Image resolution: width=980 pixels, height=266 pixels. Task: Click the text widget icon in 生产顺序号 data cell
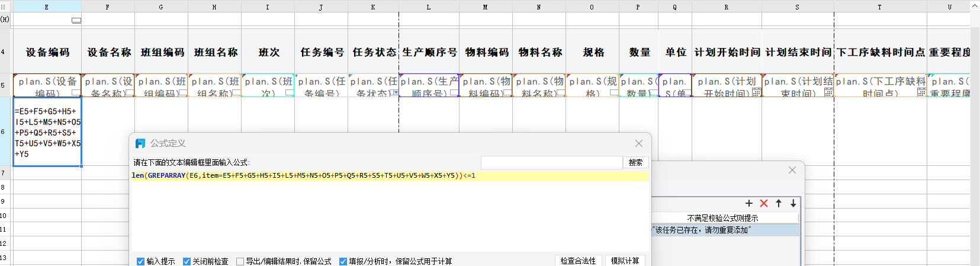pyautogui.click(x=454, y=93)
